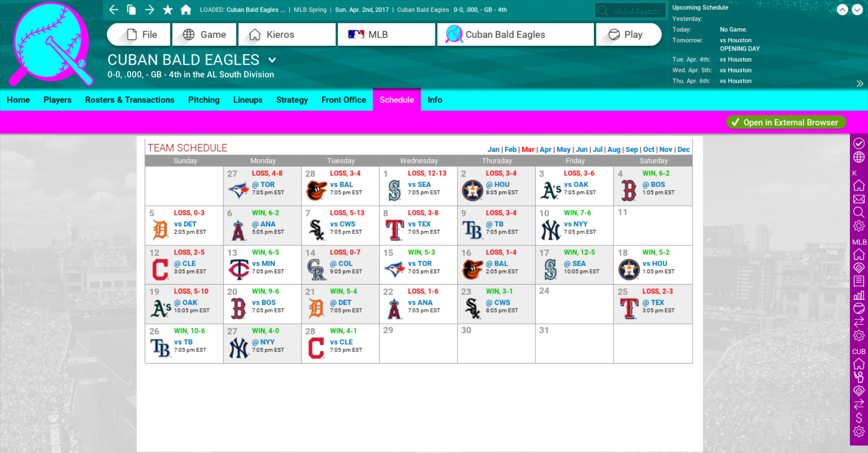Select the Schedule tab

(397, 100)
